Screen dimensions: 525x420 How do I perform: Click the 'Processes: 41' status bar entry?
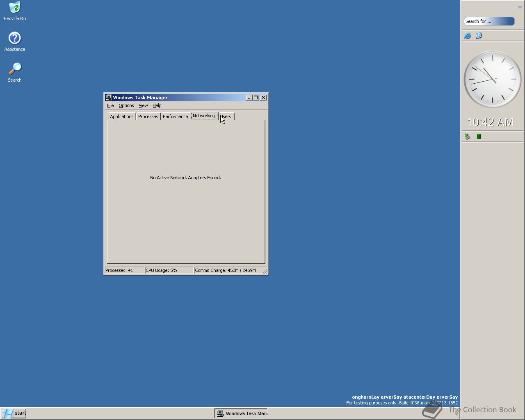coord(124,270)
